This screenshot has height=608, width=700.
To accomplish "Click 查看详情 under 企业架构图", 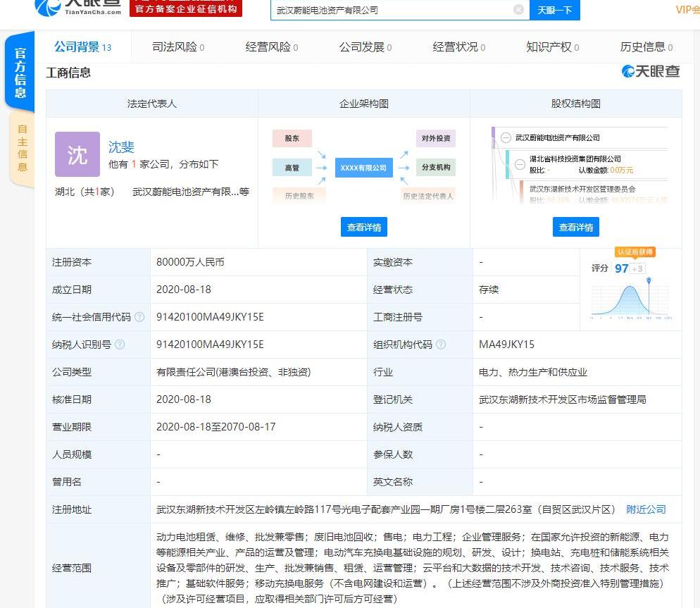I will tap(364, 227).
